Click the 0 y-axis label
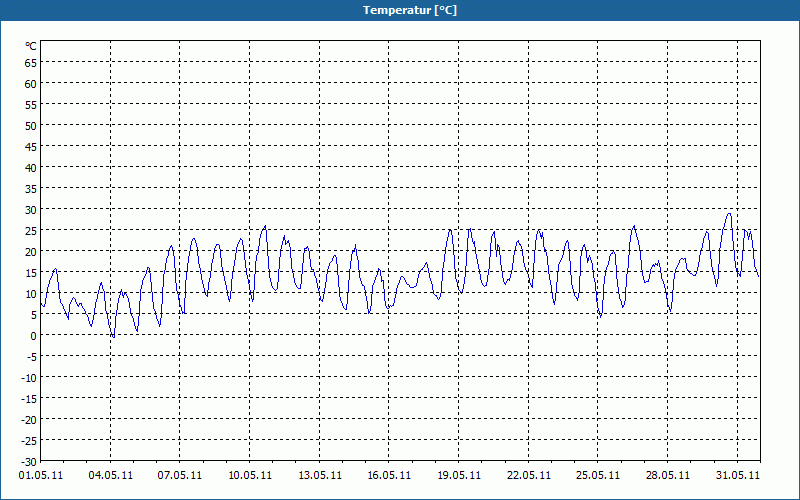This screenshot has width=800, height=500. click(34, 336)
